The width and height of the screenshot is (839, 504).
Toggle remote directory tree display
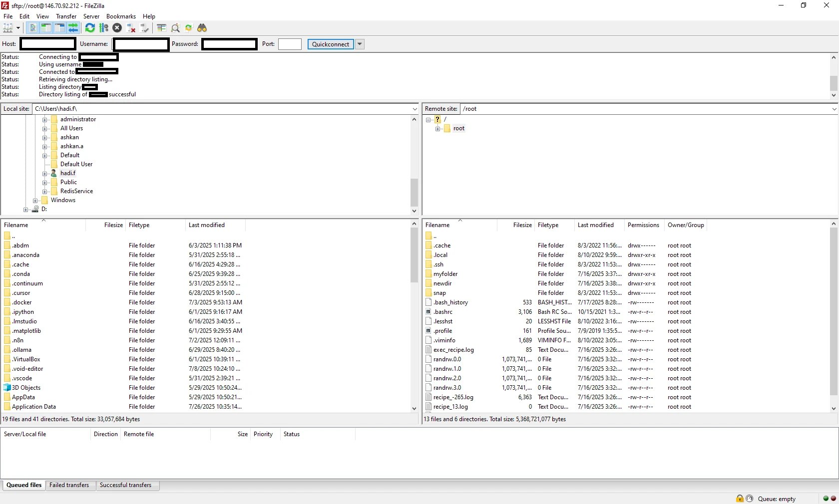[x=59, y=28]
